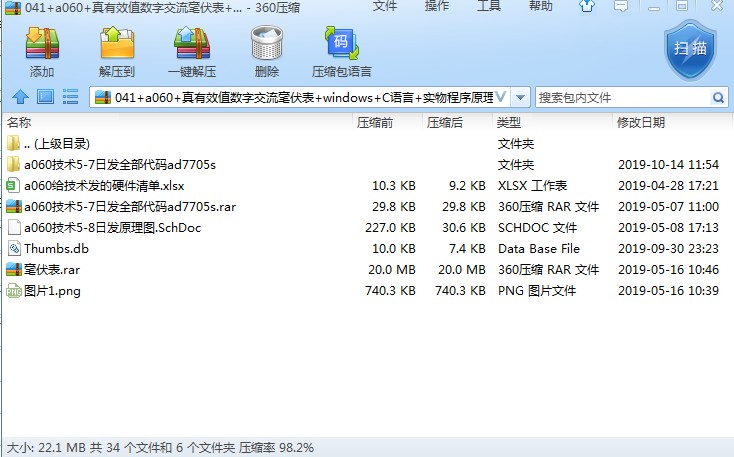734x457 pixels.
Task: Click the 一键解压 one-click extract icon
Action: pos(192,44)
